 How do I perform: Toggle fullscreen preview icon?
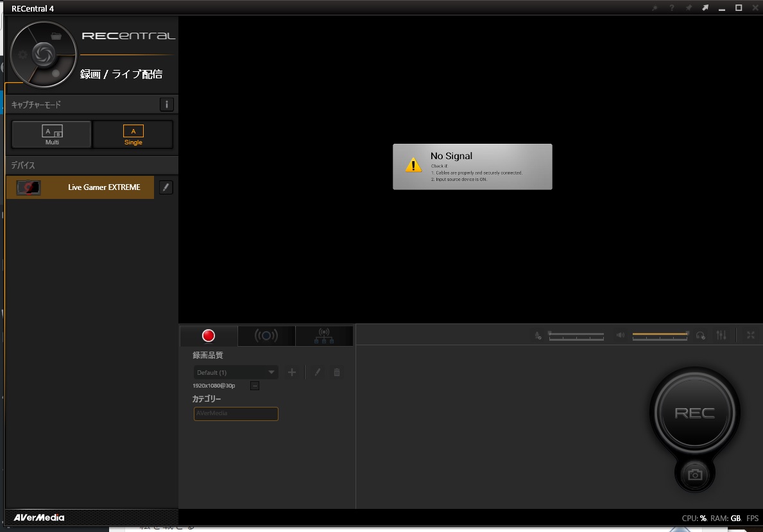751,336
